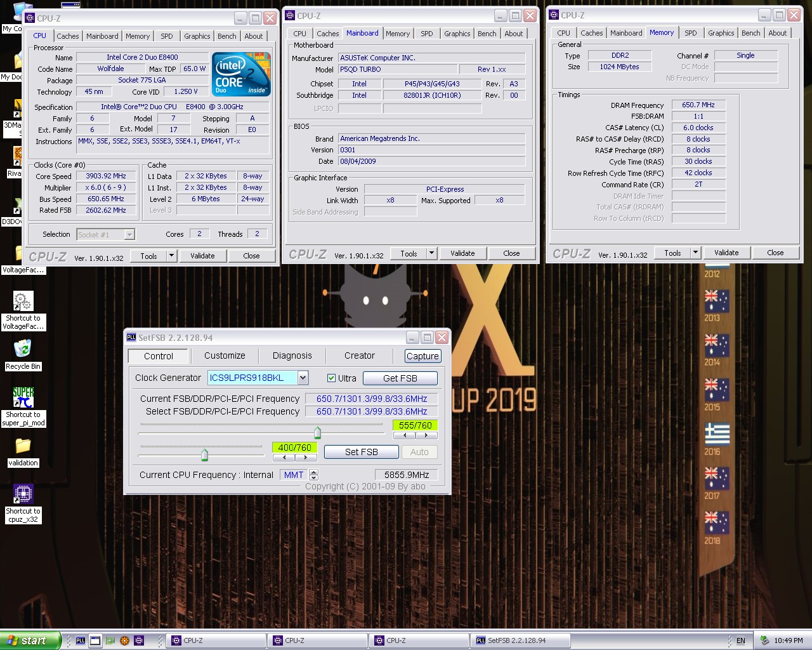Switch to Caches tab in first CPU-Z

point(68,36)
